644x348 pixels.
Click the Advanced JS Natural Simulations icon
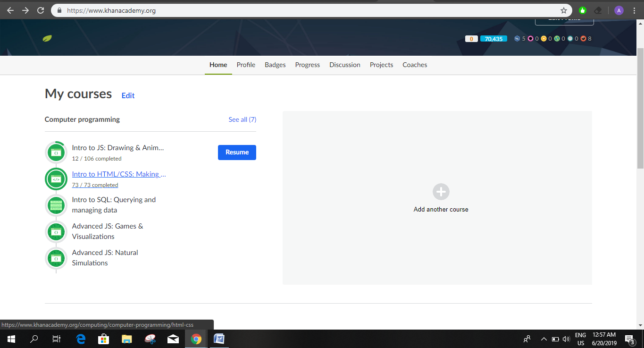click(x=56, y=258)
